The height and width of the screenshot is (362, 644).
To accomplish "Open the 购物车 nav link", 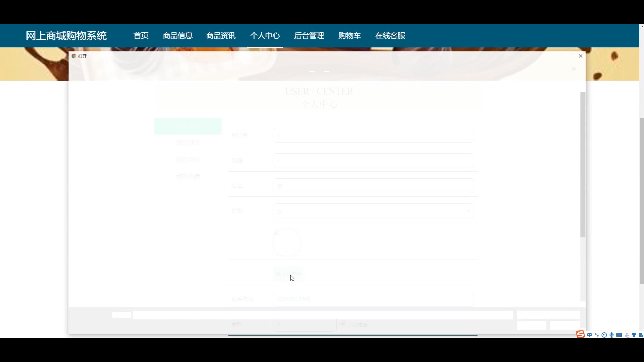I will click(350, 36).
